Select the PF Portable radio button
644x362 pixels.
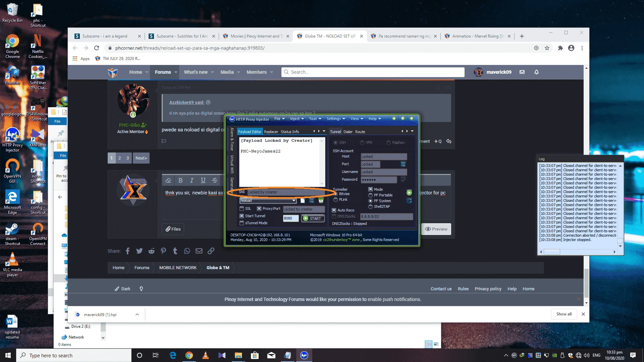pos(371,195)
